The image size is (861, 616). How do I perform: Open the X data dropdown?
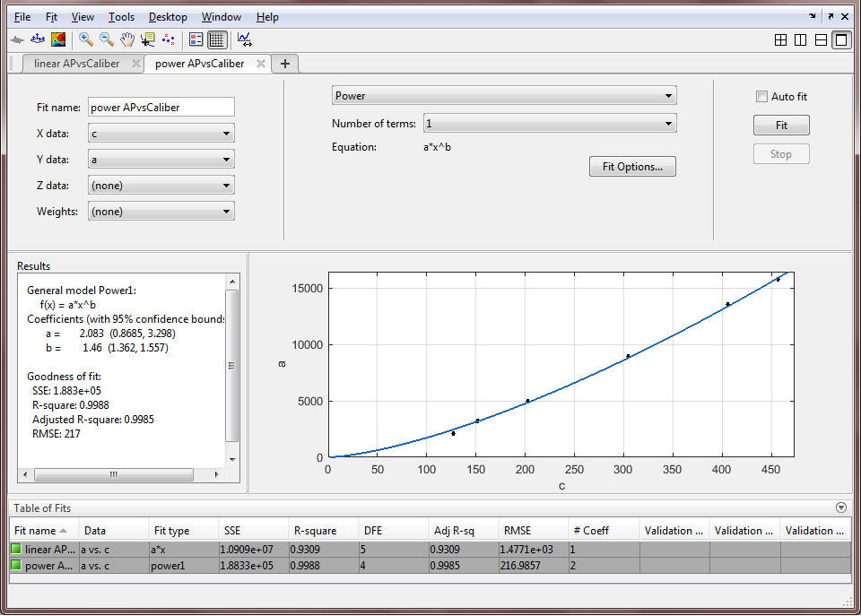pyautogui.click(x=161, y=134)
